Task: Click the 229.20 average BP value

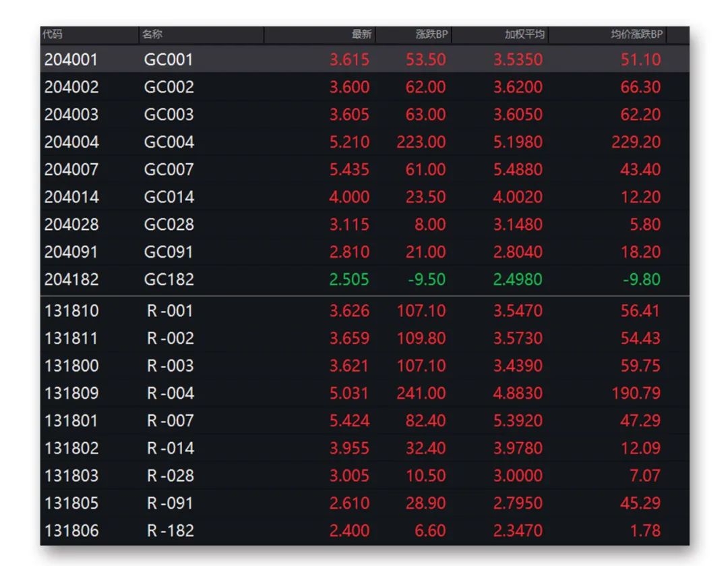Action: click(636, 142)
